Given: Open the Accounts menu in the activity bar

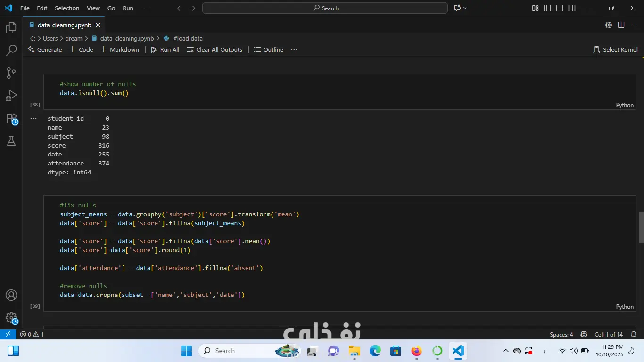Looking at the screenshot, I should [11, 296].
